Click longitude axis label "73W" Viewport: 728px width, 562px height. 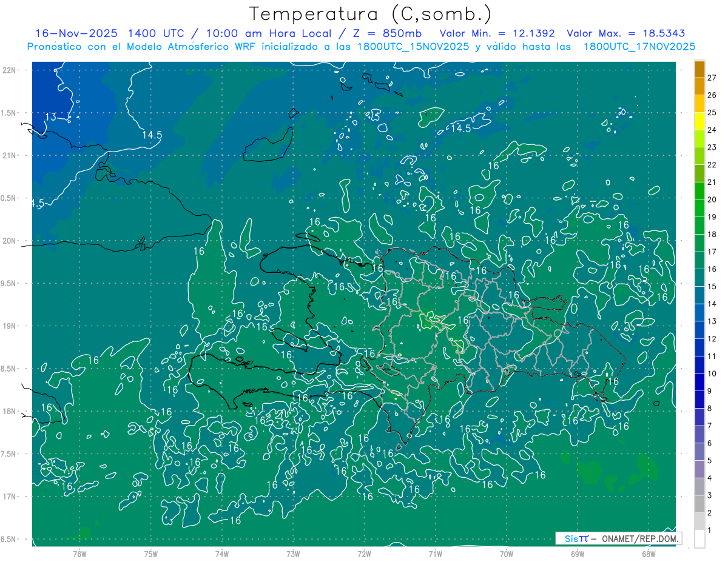pyautogui.click(x=293, y=554)
